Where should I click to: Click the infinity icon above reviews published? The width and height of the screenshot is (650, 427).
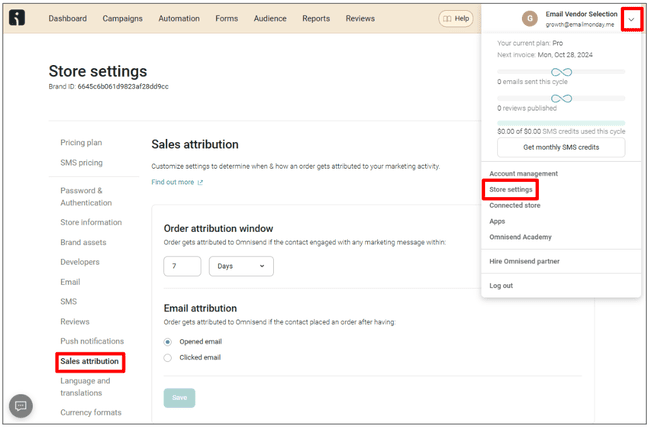tap(561, 99)
